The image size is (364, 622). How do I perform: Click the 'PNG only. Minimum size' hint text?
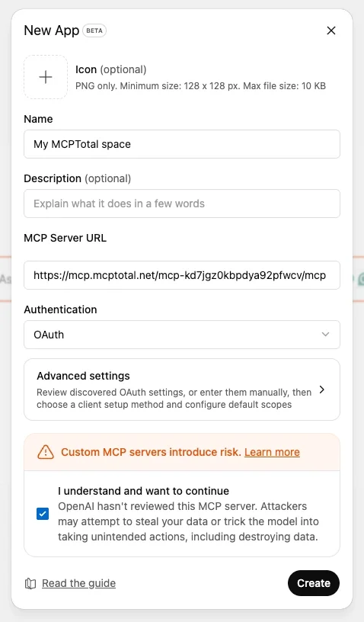[200, 85]
